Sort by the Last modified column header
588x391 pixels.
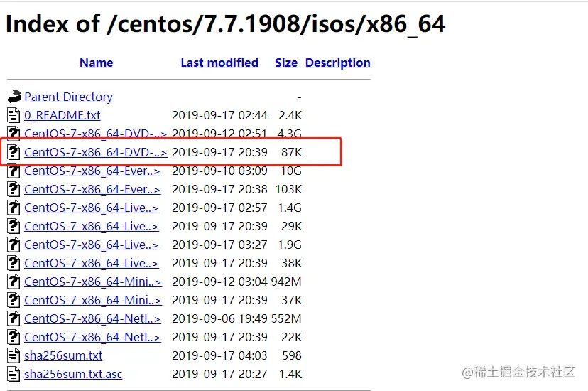pyautogui.click(x=219, y=63)
